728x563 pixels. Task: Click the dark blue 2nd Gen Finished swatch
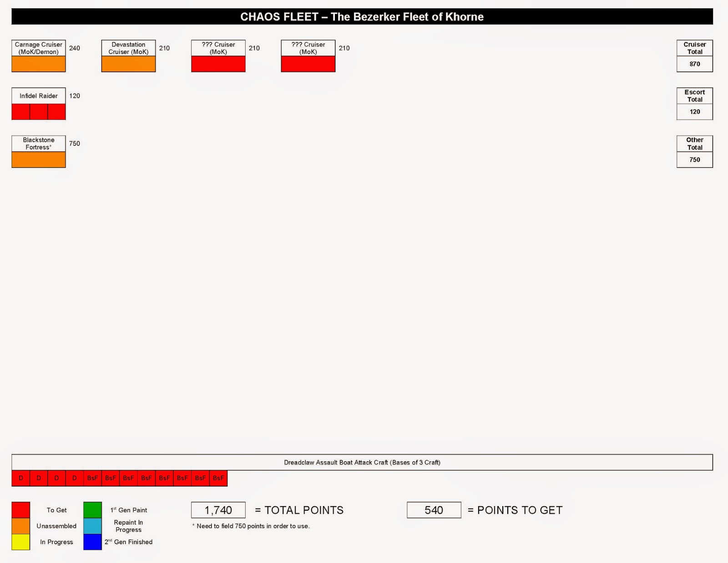coord(92,542)
